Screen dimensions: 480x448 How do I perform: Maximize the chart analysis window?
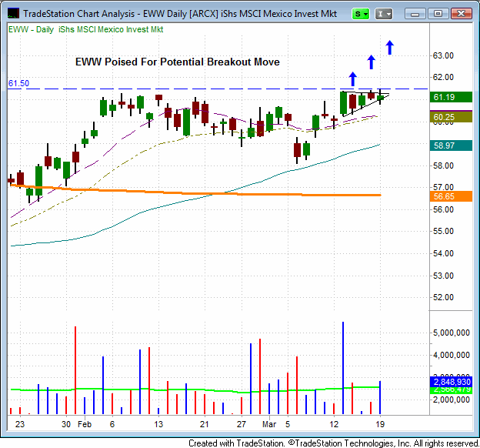[438, 13]
